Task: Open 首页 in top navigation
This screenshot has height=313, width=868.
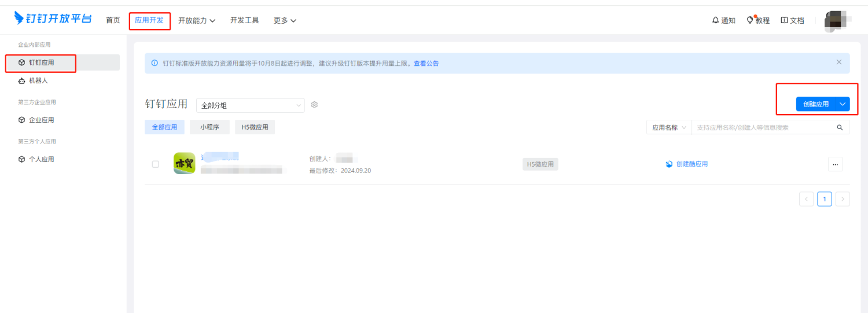Action: tap(113, 20)
